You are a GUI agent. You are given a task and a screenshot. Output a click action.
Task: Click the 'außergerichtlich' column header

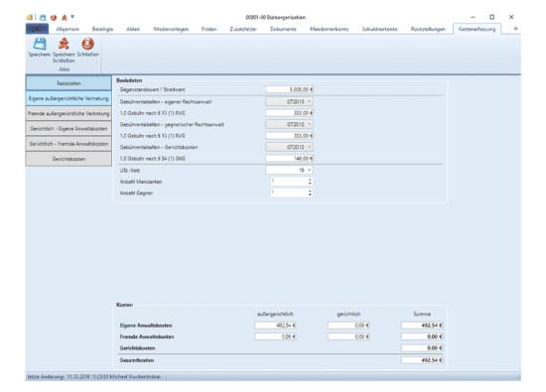coord(275,314)
